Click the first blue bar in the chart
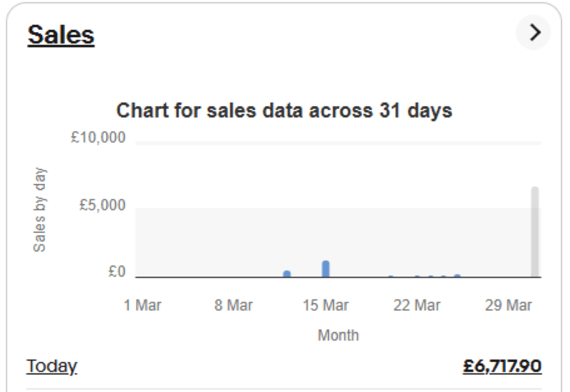Image resolution: width=570 pixels, height=392 pixels. [287, 274]
